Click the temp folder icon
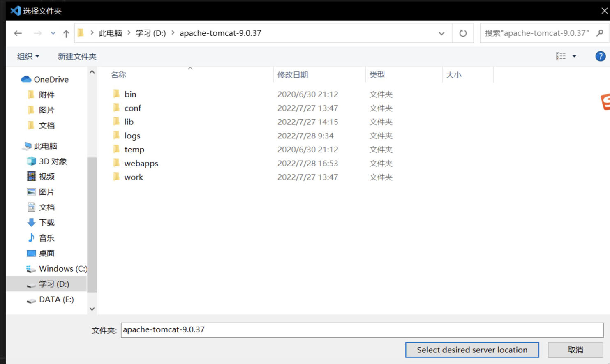610x364 pixels. tap(116, 149)
